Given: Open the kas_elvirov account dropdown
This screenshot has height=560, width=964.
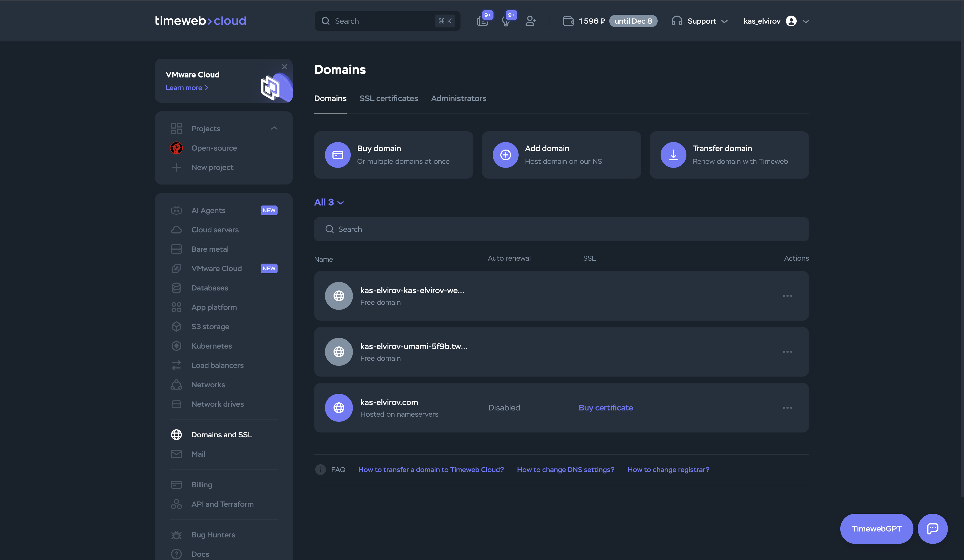Looking at the screenshot, I should point(775,21).
